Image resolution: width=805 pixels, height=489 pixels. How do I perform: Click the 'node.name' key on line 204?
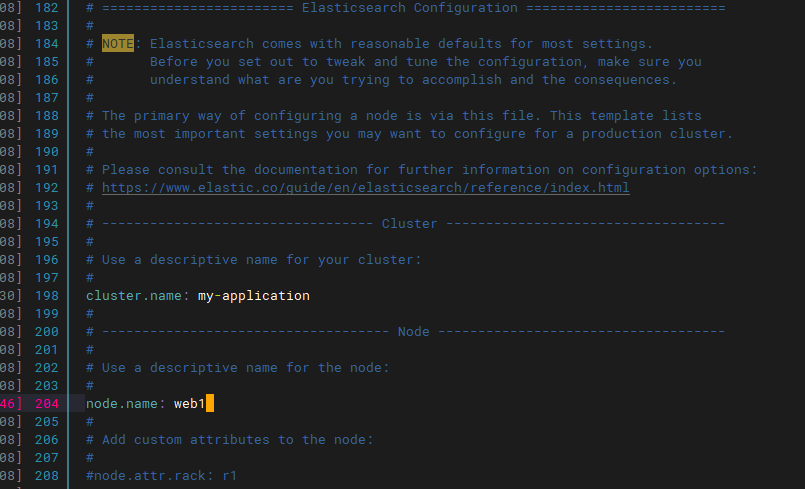pyautogui.click(x=122, y=403)
